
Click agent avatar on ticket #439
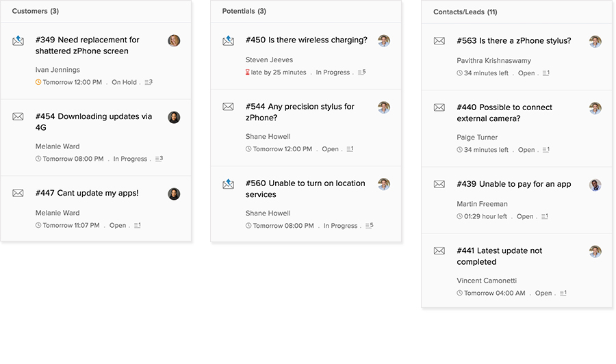(x=595, y=185)
